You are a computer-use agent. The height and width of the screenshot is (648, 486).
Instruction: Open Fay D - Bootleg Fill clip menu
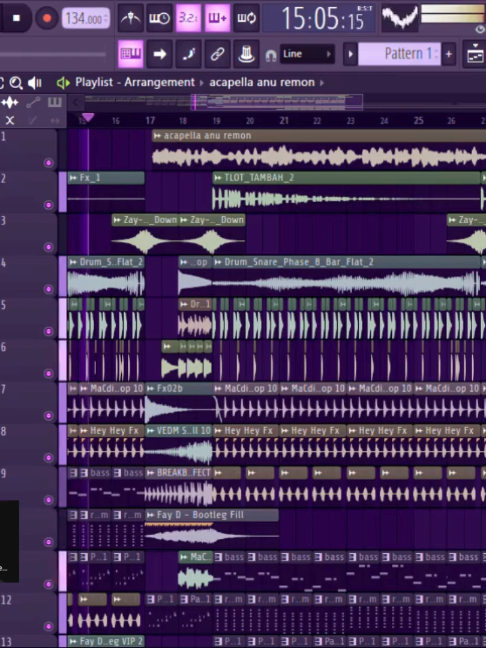click(x=150, y=515)
